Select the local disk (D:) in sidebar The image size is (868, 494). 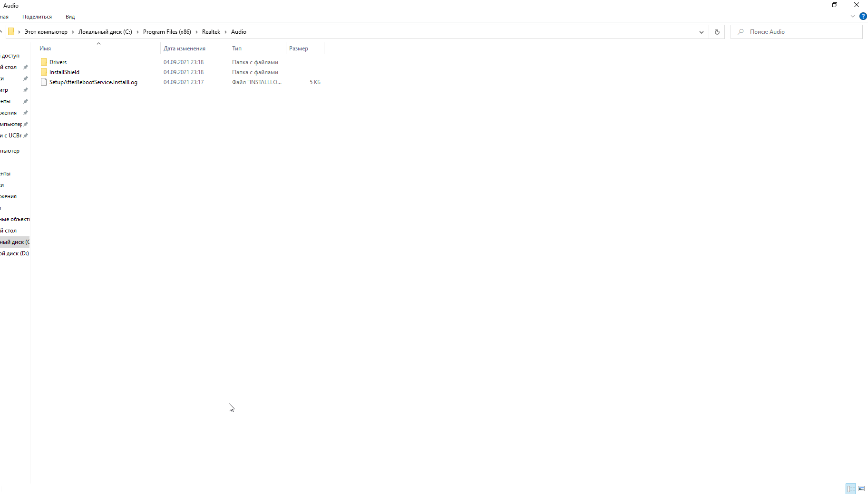[x=15, y=253]
